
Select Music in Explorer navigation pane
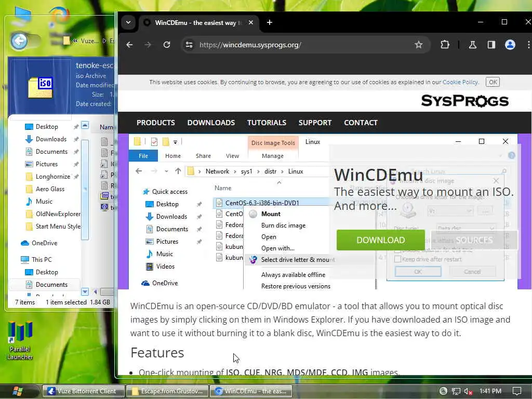(44, 202)
